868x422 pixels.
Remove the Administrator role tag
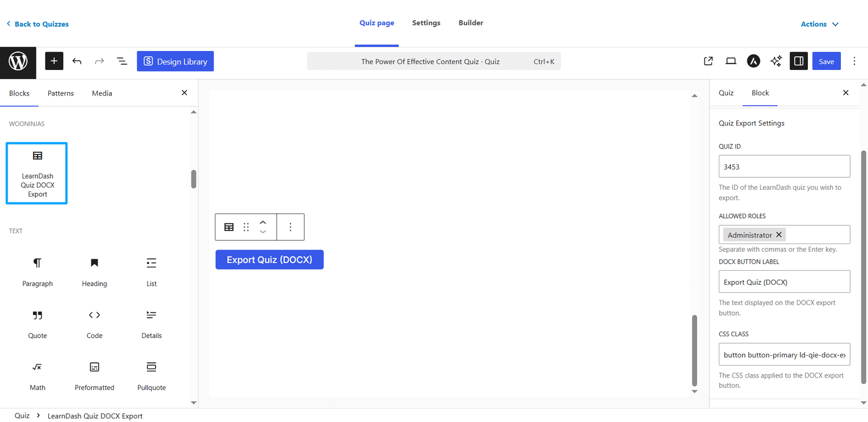coord(779,235)
